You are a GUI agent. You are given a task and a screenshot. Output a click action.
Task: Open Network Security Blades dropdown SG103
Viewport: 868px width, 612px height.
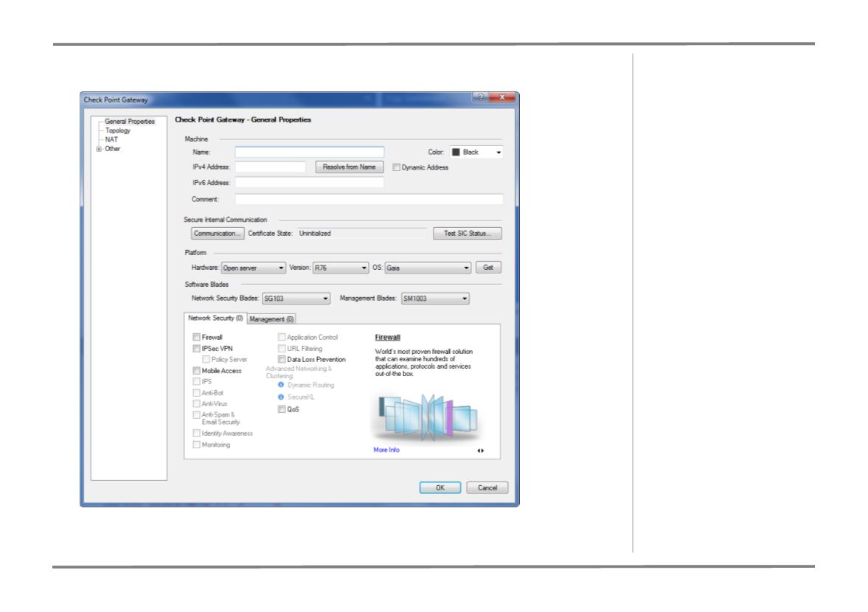pos(296,299)
